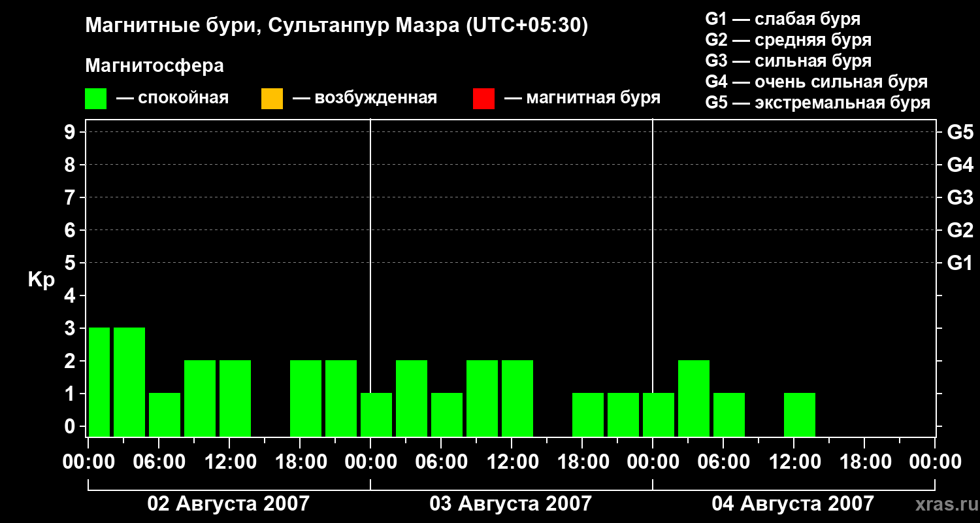The height and width of the screenshot is (523, 980).
Task: Click the Kp 1 bar above 06:00 on 03 August
Action: (x=447, y=414)
